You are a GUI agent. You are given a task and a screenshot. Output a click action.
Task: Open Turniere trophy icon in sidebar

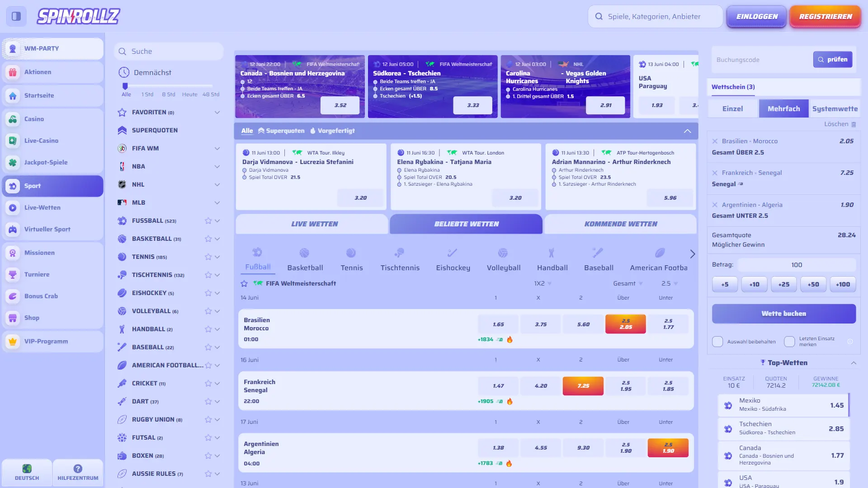(13, 274)
